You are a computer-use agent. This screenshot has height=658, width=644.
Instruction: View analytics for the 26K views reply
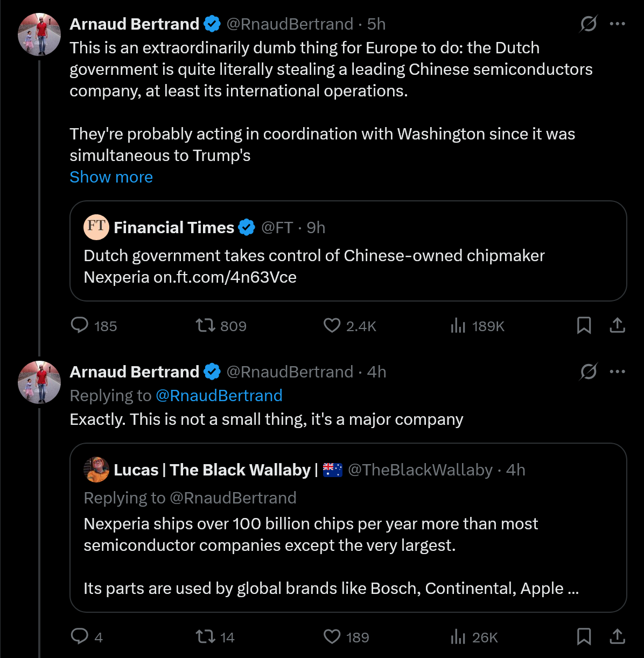(458, 636)
